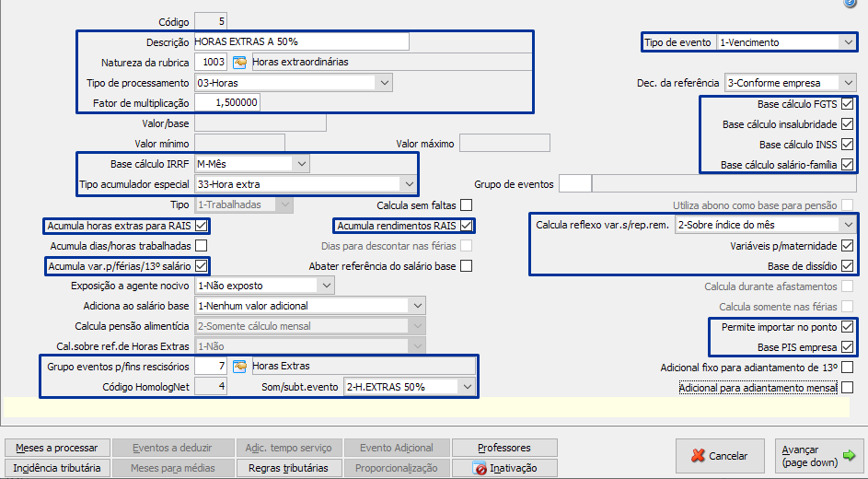Click Grupo eventos p/fins rescisórios code field
868x479 pixels.
tap(211, 366)
